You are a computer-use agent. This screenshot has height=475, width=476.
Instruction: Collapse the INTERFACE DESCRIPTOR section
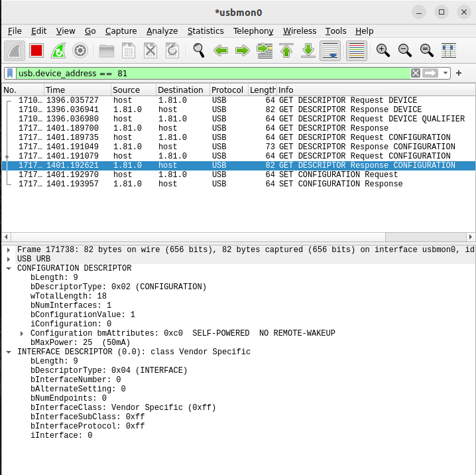(x=9, y=352)
